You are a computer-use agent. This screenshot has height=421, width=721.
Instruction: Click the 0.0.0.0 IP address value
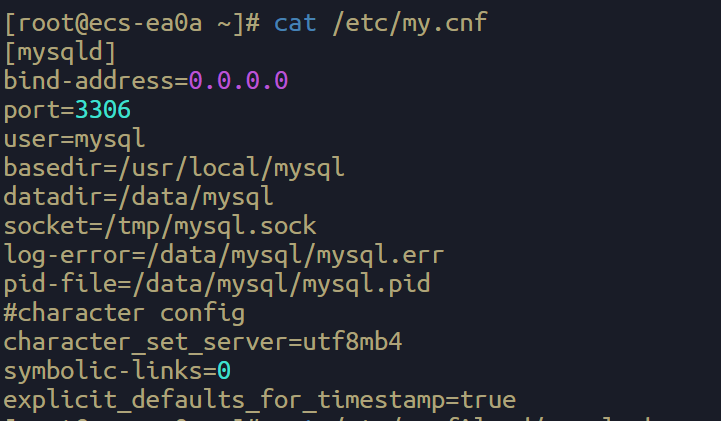pyautogui.click(x=238, y=79)
